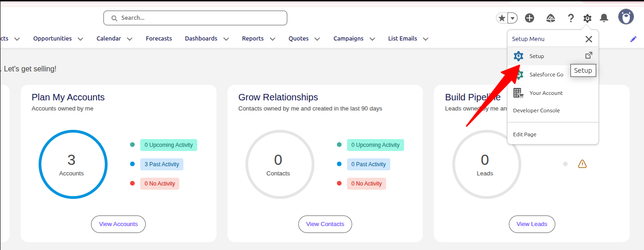Click the Setup gear icon in header
Image resolution: width=644 pixels, height=250 pixels.
(587, 18)
